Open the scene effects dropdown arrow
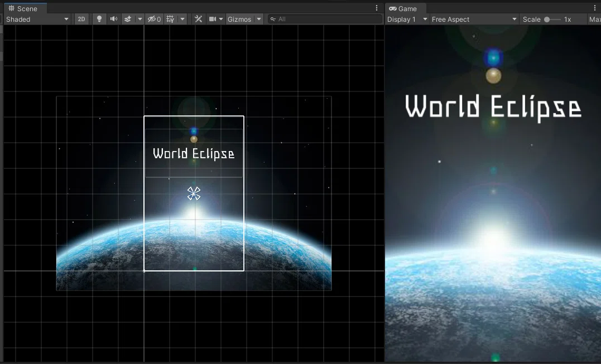The image size is (601, 364). pos(140,19)
